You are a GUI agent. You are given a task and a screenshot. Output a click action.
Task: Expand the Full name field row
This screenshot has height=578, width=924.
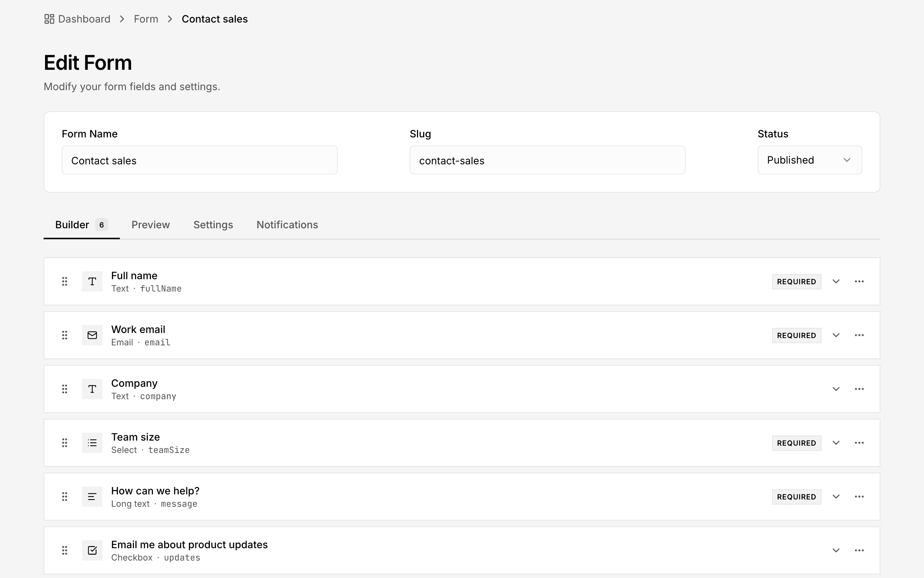pyautogui.click(x=836, y=281)
